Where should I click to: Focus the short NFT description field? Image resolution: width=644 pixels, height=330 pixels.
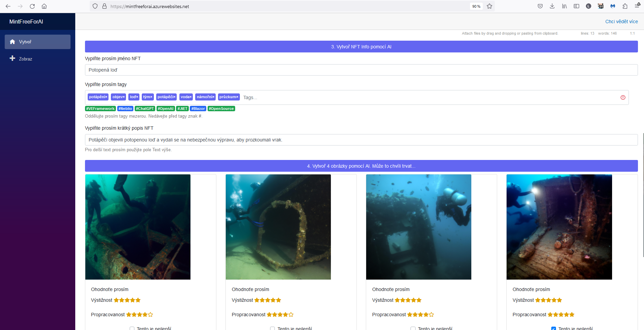(x=361, y=140)
